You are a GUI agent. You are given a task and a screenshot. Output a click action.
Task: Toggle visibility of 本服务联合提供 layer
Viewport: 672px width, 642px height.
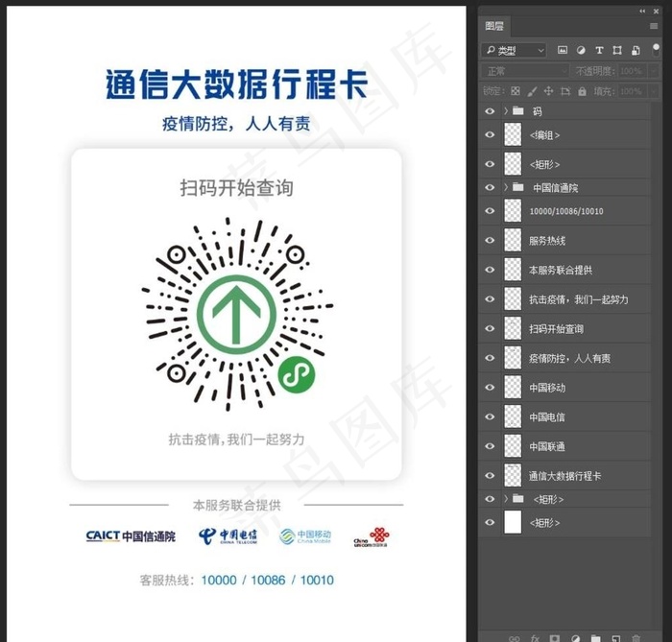pyautogui.click(x=490, y=270)
